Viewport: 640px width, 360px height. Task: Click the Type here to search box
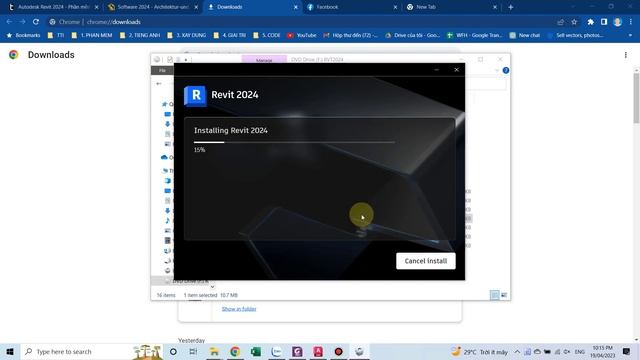click(91, 351)
